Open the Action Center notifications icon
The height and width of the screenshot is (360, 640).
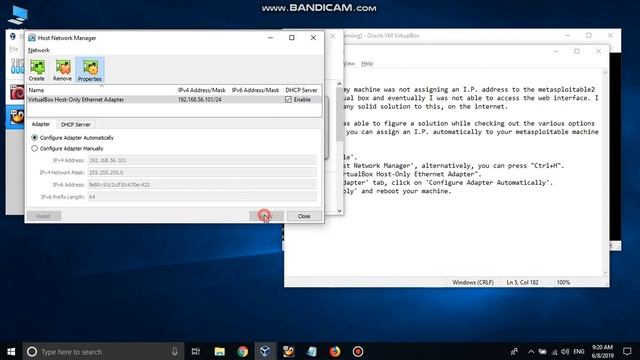pos(627,351)
